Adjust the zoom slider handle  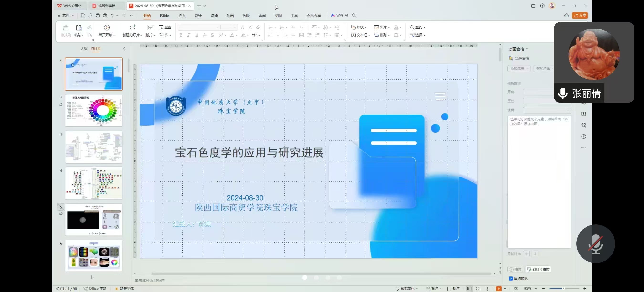[x=563, y=288]
